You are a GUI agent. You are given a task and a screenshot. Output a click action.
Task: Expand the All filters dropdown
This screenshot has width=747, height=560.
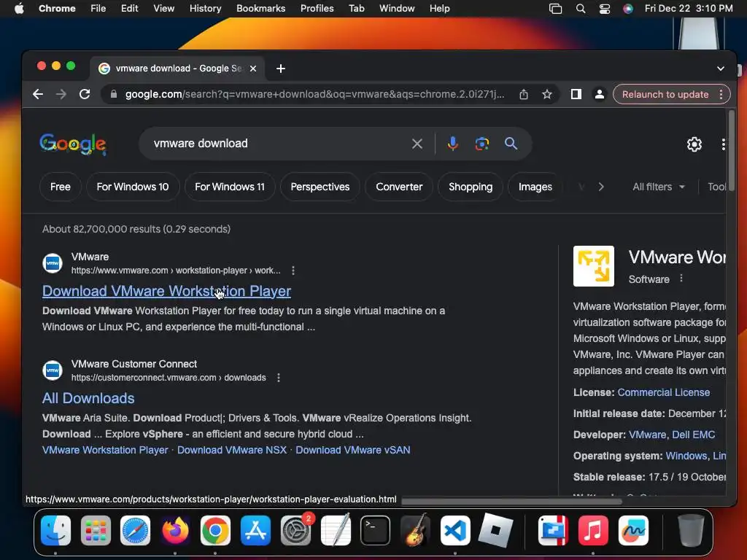click(659, 187)
